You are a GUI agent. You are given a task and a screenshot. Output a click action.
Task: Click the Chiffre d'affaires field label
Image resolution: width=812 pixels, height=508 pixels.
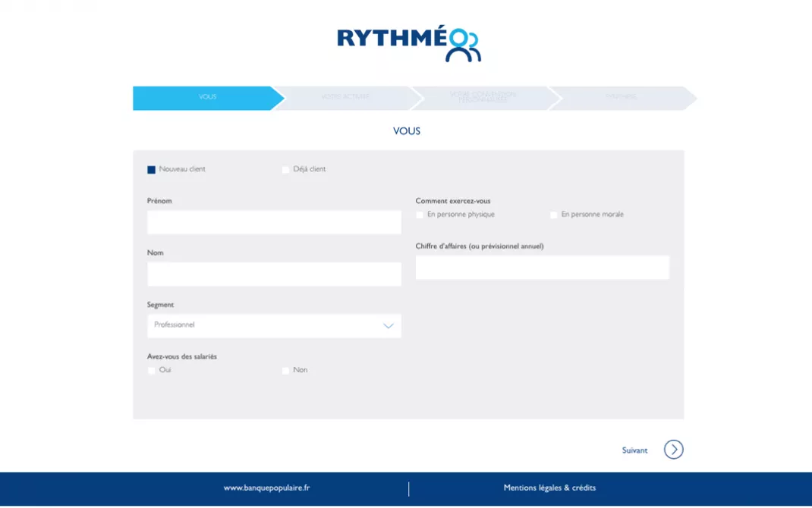click(480, 246)
